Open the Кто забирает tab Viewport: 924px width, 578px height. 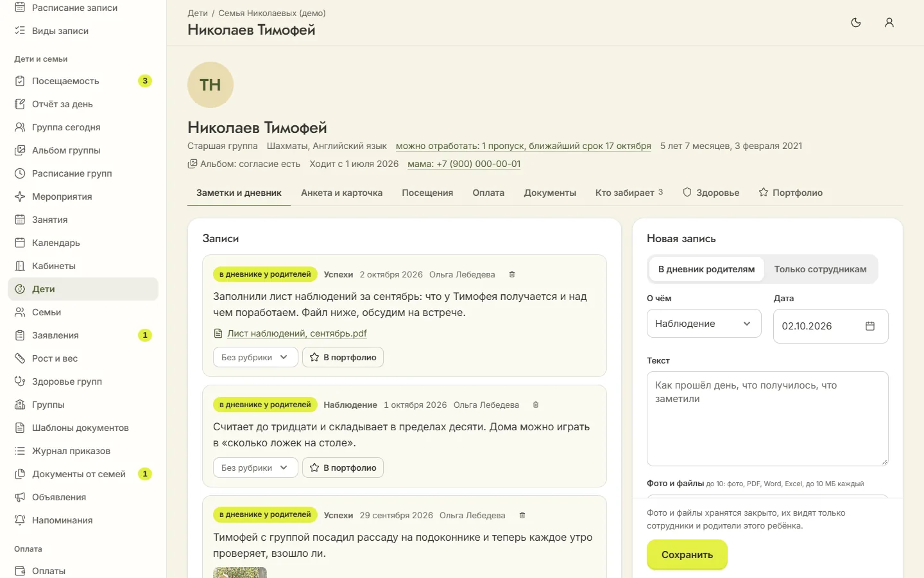[629, 193]
